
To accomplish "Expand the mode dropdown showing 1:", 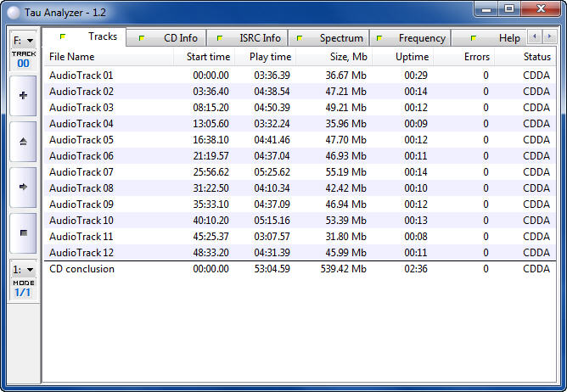I will (22, 269).
